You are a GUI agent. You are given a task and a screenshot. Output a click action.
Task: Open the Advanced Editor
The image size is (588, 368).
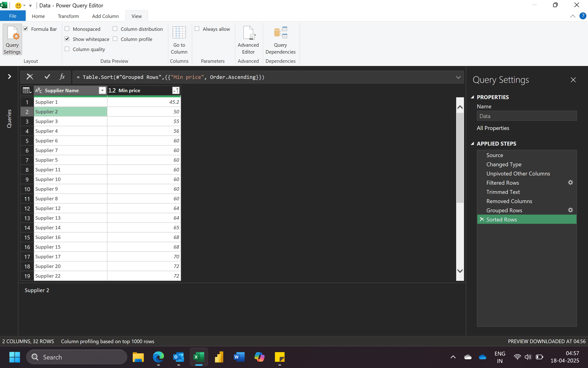(248, 40)
